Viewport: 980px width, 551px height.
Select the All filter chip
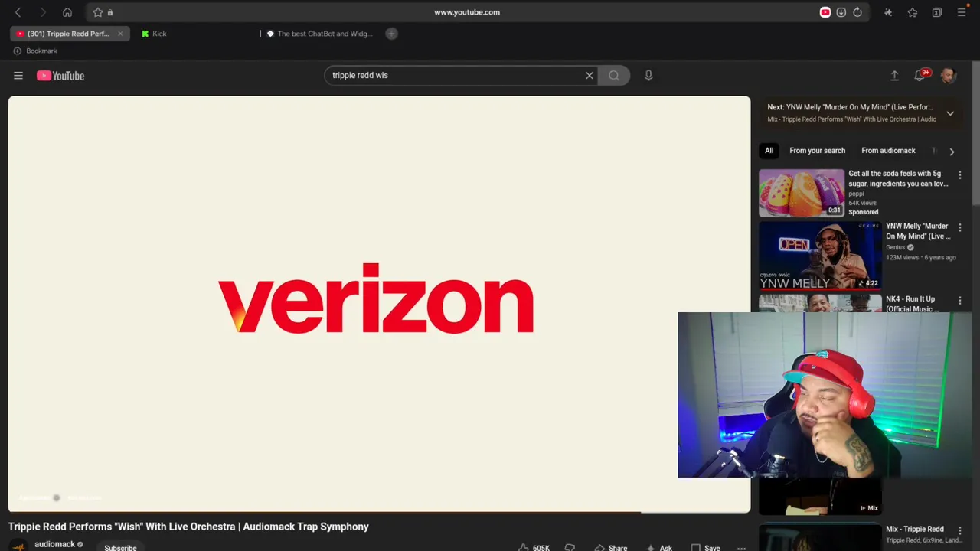click(x=769, y=151)
